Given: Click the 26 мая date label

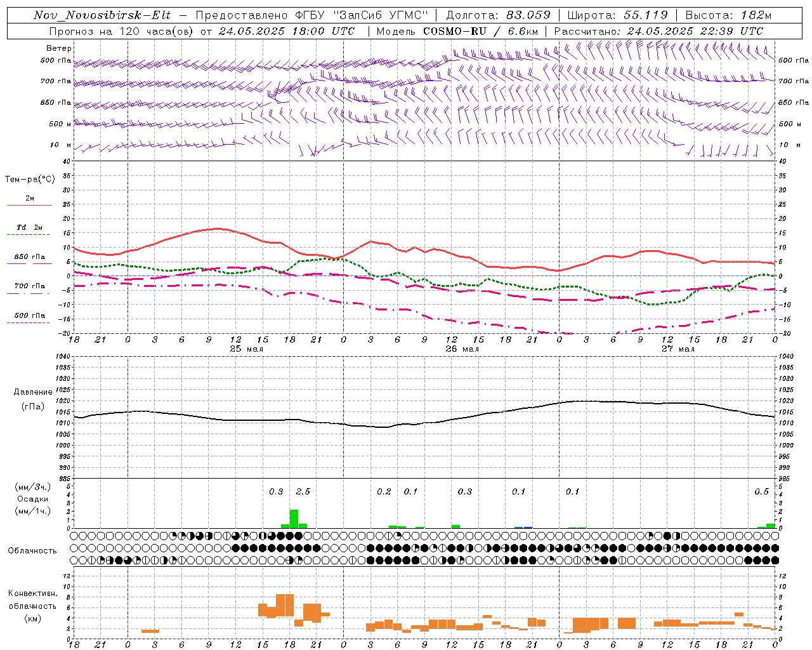Looking at the screenshot, I should point(462,349).
